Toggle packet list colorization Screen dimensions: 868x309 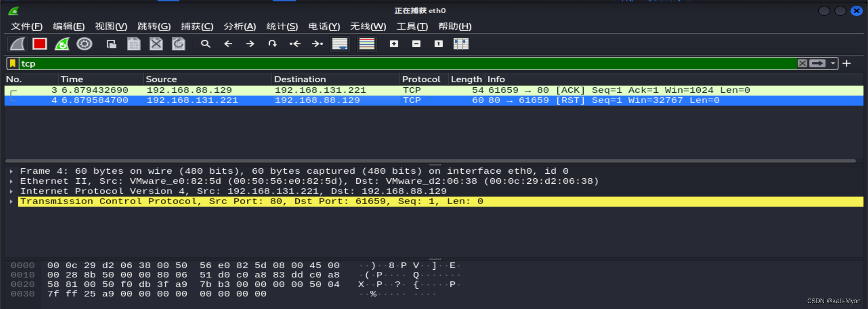pos(367,44)
